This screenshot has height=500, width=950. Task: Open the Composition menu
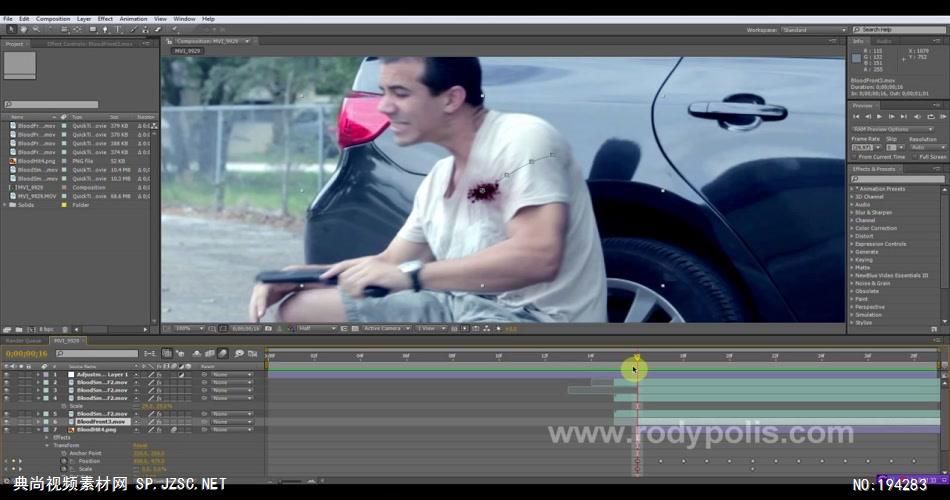[x=53, y=19]
